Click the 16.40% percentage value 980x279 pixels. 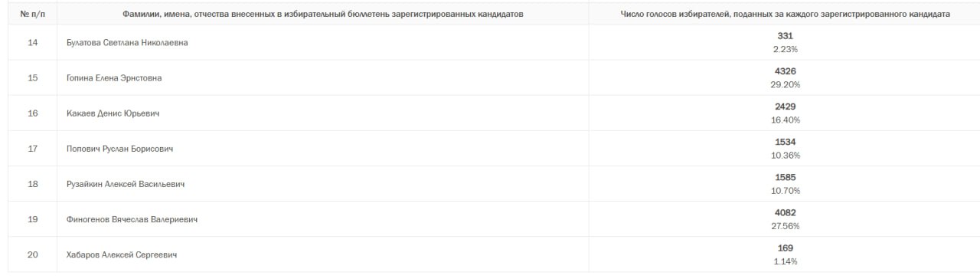[x=785, y=120]
